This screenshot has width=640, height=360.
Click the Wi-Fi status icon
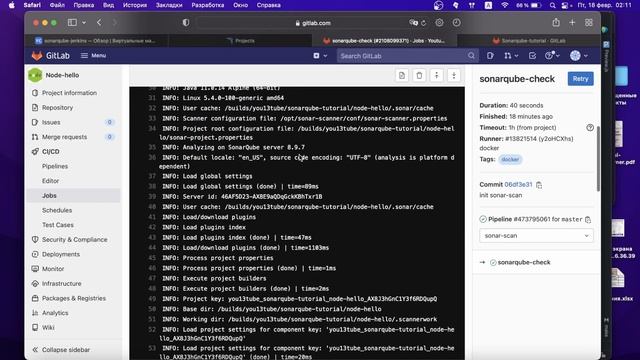pyautogui.click(x=505, y=5)
